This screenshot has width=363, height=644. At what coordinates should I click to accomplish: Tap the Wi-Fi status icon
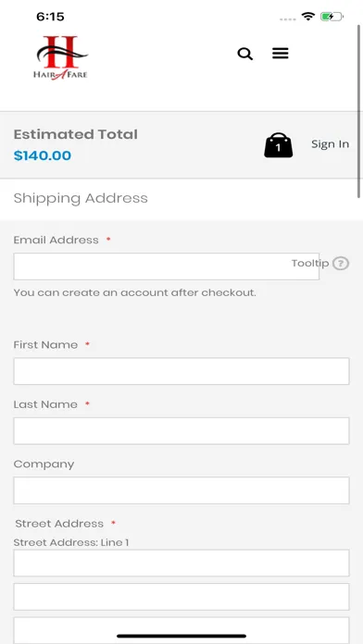[x=307, y=17]
